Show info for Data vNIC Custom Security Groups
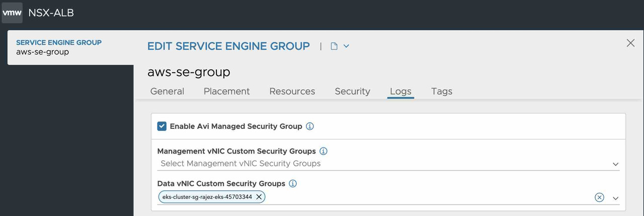The width and height of the screenshot is (644, 216). pyautogui.click(x=293, y=184)
